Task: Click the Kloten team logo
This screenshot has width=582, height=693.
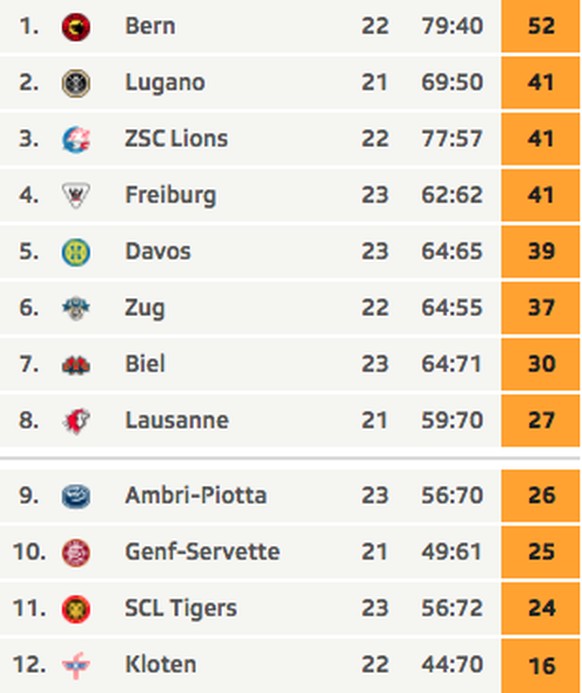Action: click(x=76, y=665)
